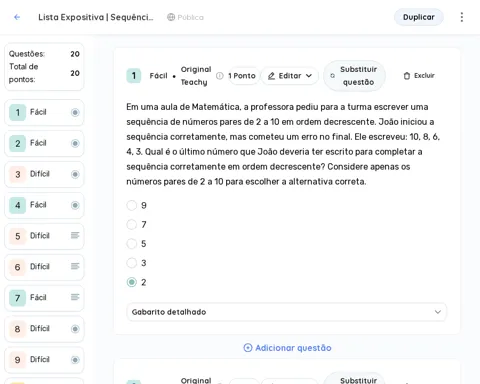480x384 pixels.
Task: Click the trash icon next to Excluir
Action: coord(407,76)
